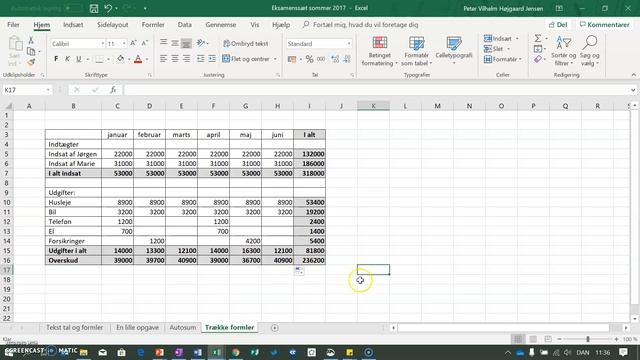Open the Filer menu
640x360 pixels.
click(13, 24)
